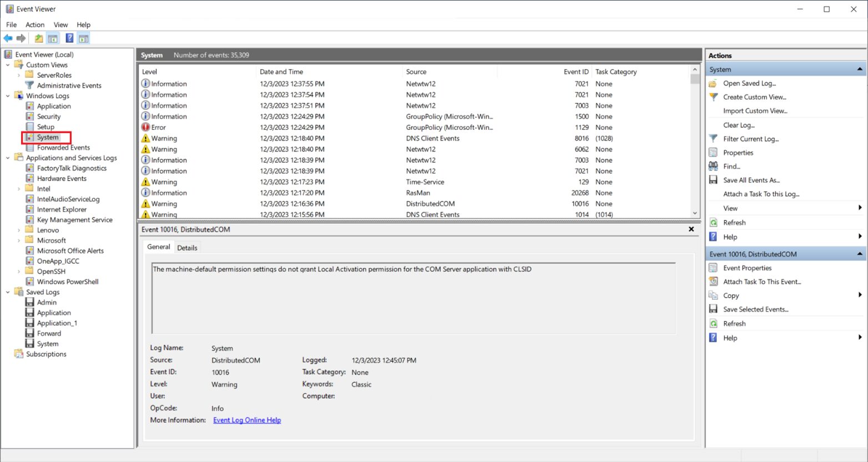The image size is (868, 462).
Task: Click the Find binoculars icon
Action: (x=713, y=166)
